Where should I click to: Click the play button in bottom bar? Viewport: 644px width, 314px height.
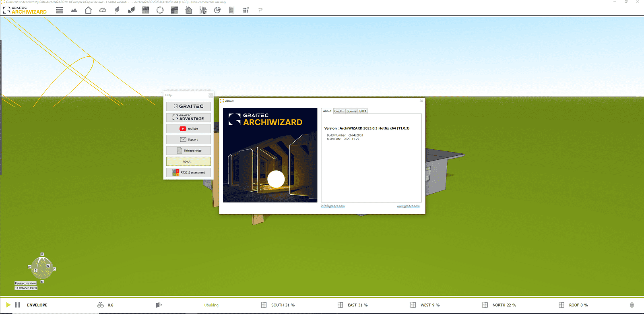pos(8,305)
